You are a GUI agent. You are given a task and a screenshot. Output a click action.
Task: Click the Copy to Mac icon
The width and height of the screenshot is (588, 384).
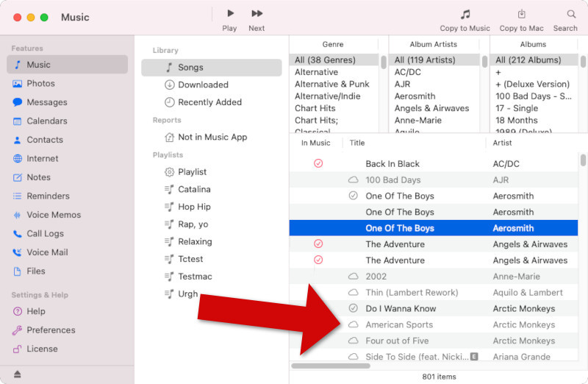[521, 15]
